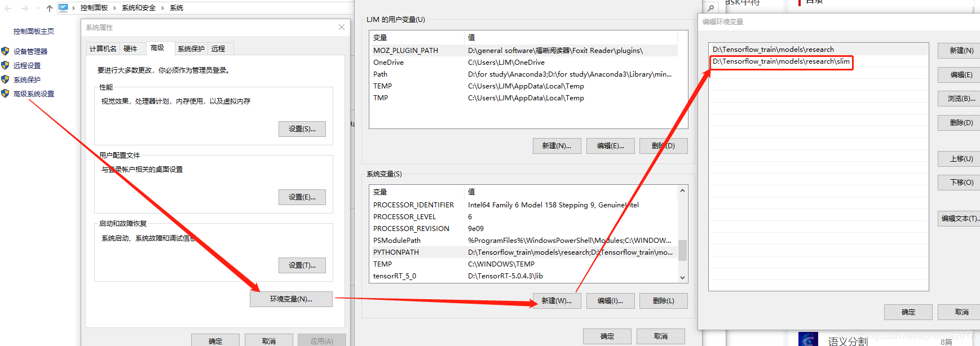Switch to the 系统保护 tab
This screenshot has height=346, width=980.
click(x=191, y=49)
